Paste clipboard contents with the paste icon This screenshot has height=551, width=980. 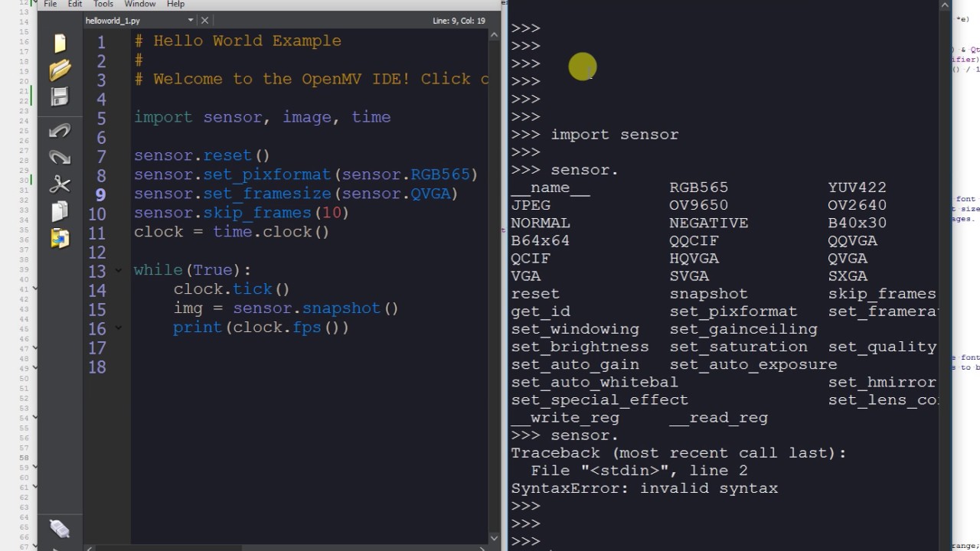[x=60, y=238]
